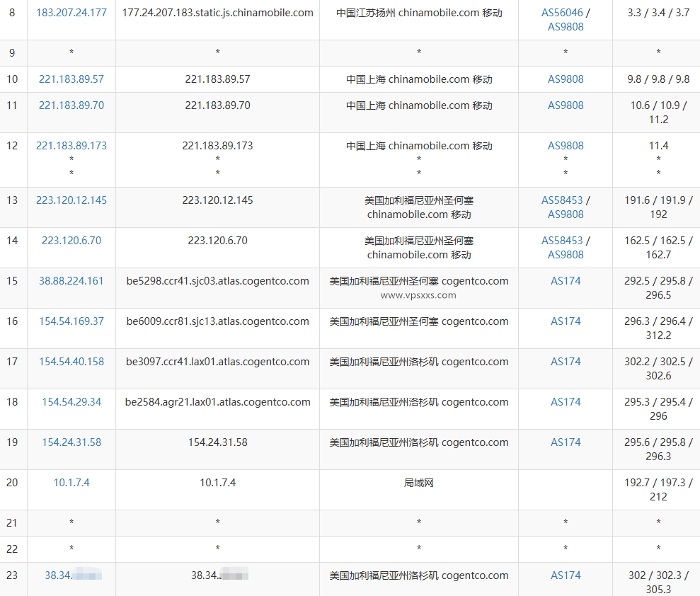Click location text 中国江苏扬州 chinamobile.com 移动
Screen dimensions: 700x596
point(419,13)
